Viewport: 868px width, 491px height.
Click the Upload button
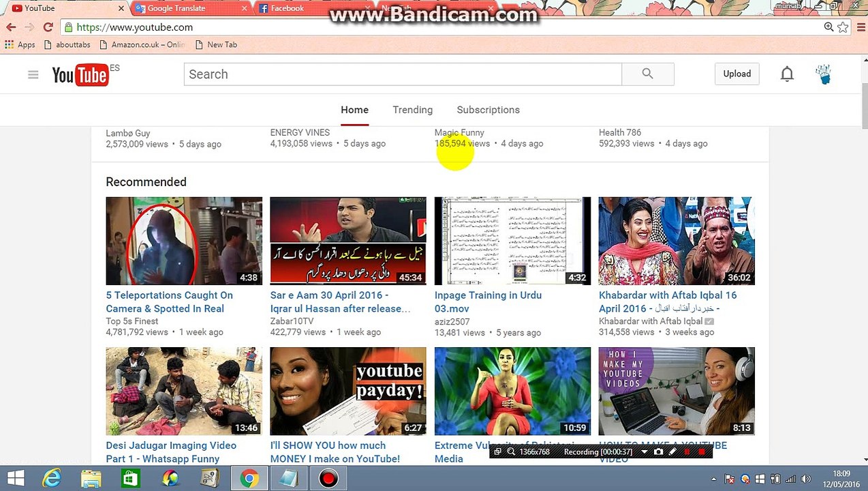coord(737,74)
